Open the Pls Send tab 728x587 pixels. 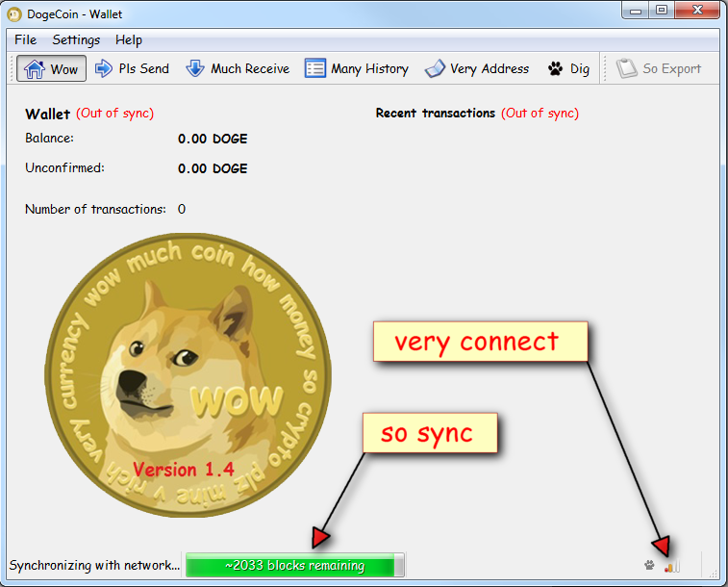pyautogui.click(x=132, y=68)
